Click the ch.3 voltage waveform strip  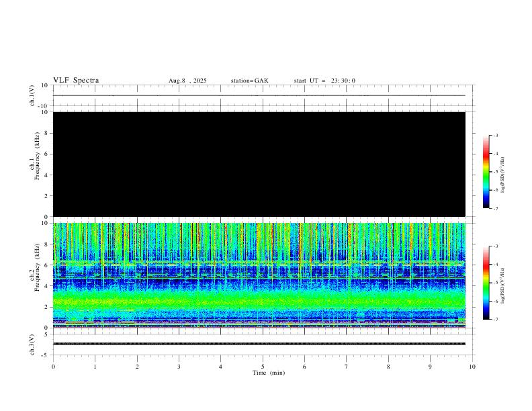click(259, 344)
